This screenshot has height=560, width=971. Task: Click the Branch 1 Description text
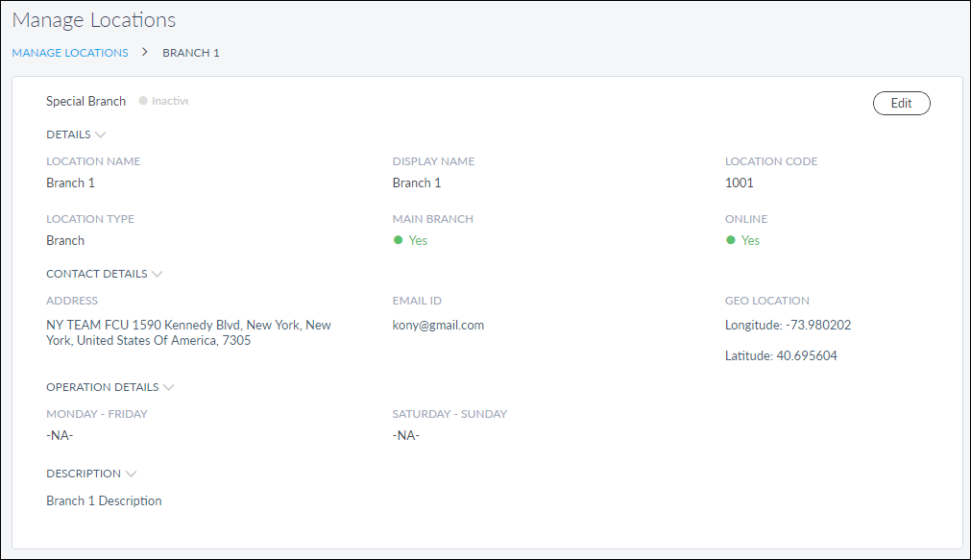pos(104,500)
